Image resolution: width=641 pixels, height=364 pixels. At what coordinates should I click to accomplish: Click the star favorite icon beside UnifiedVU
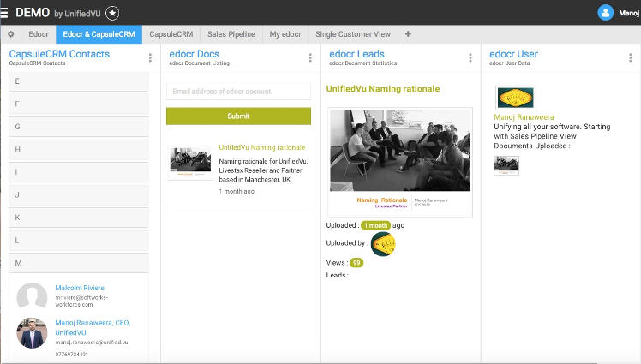pyautogui.click(x=112, y=13)
